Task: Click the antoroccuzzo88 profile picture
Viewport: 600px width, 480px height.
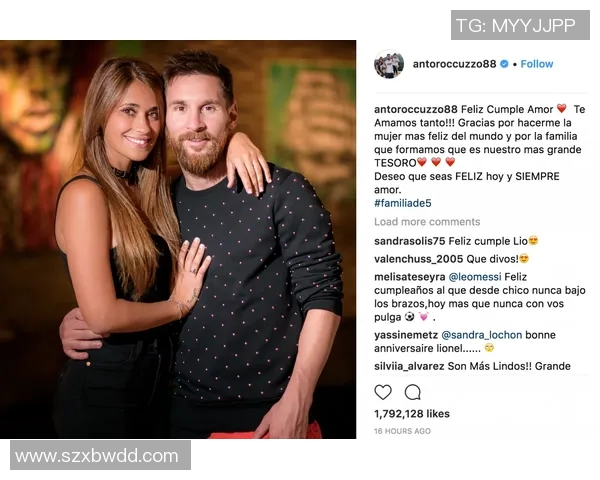Action: 389,64
